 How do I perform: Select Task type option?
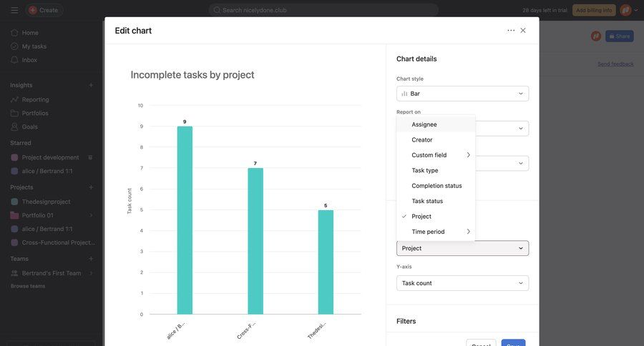pos(436,170)
